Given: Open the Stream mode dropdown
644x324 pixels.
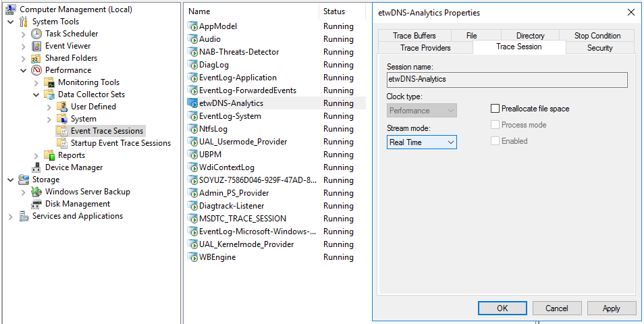Looking at the screenshot, I should pos(422,142).
